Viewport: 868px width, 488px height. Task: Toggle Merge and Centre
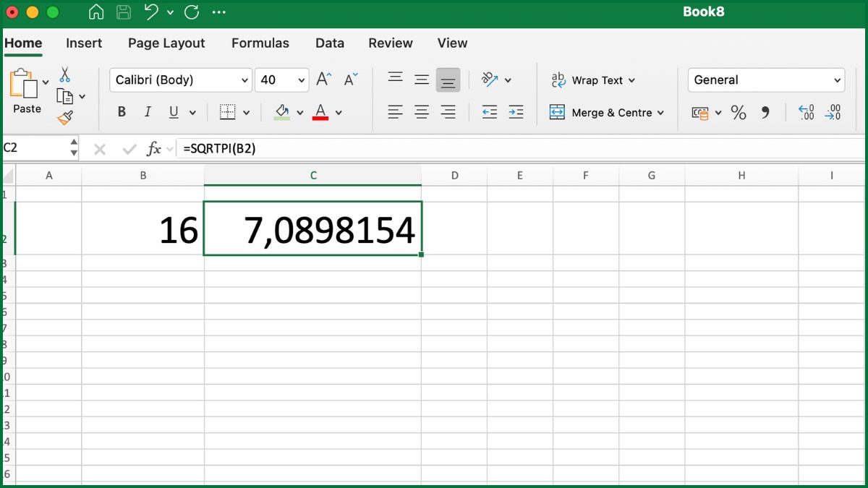pyautogui.click(x=606, y=113)
